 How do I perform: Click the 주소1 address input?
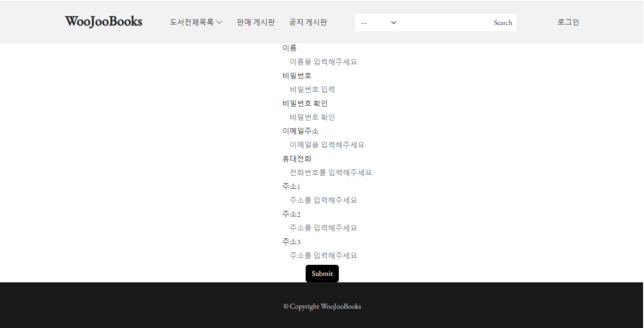click(323, 200)
